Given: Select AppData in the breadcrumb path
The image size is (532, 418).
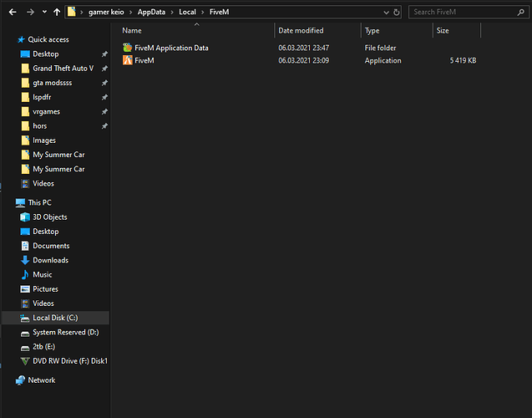Looking at the screenshot, I should tap(151, 13).
